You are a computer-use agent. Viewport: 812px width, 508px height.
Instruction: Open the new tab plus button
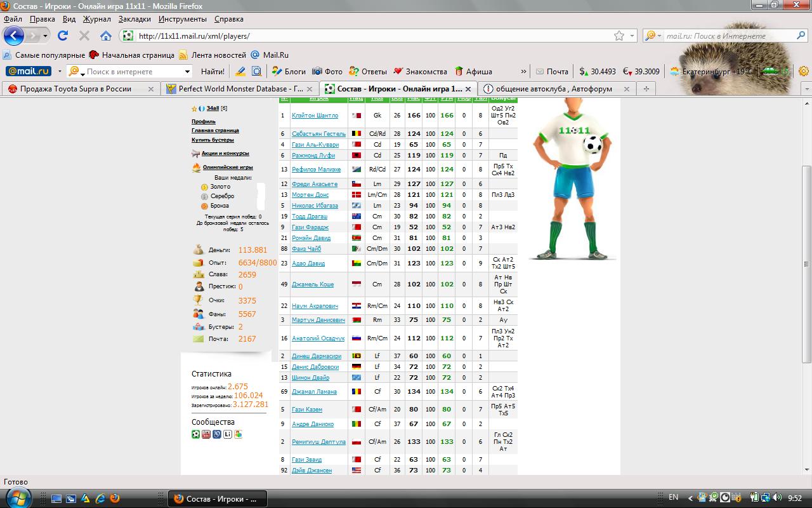pyautogui.click(x=646, y=89)
